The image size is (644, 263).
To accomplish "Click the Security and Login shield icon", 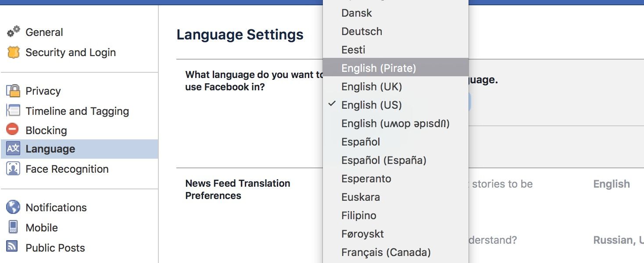I will pyautogui.click(x=13, y=53).
